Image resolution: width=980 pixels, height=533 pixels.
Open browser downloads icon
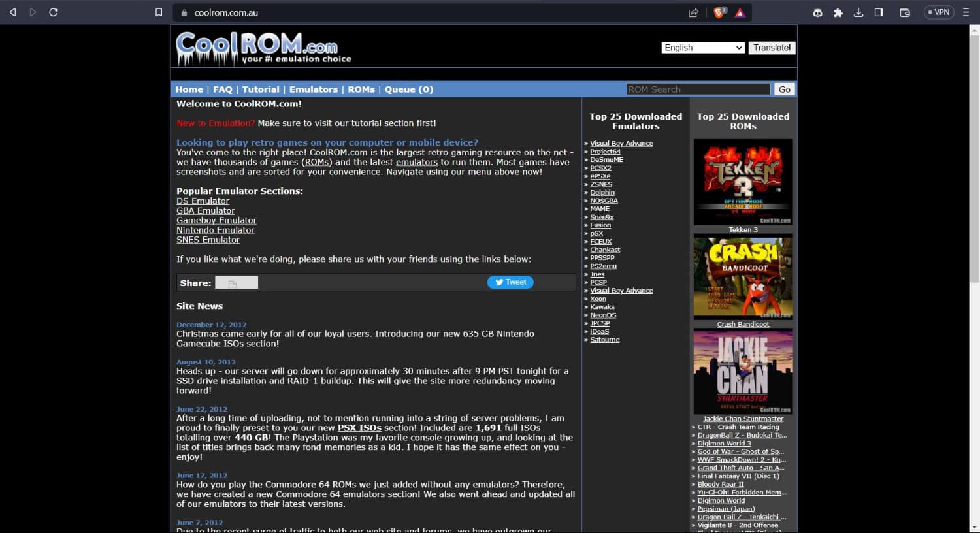[x=858, y=12]
